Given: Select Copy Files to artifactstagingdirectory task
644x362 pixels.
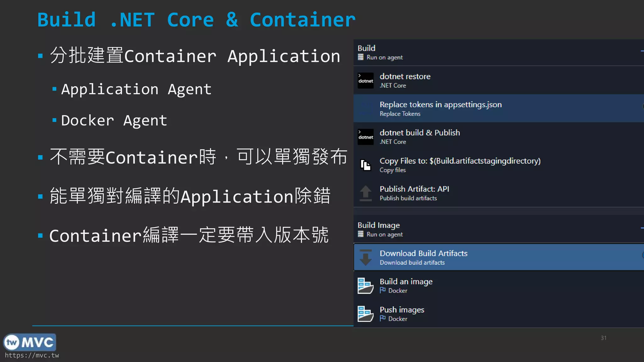Looking at the screenshot, I should pyautogui.click(x=499, y=165).
